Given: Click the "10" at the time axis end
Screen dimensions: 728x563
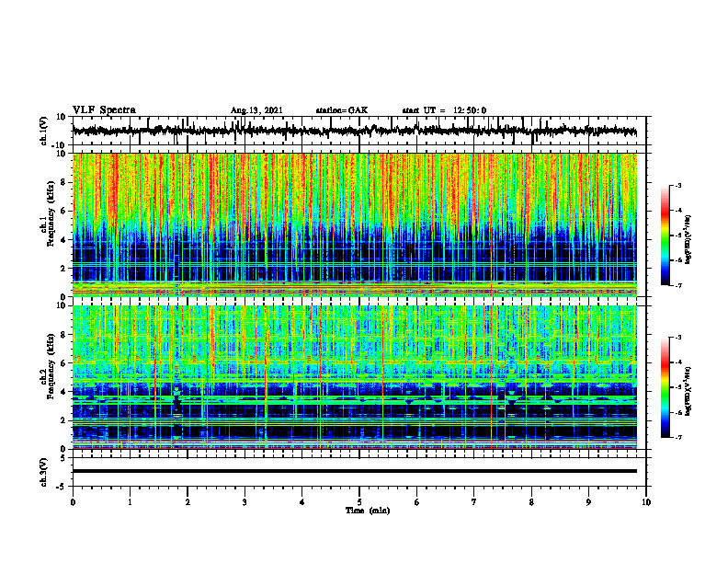Looking at the screenshot, I should pyautogui.click(x=646, y=502).
